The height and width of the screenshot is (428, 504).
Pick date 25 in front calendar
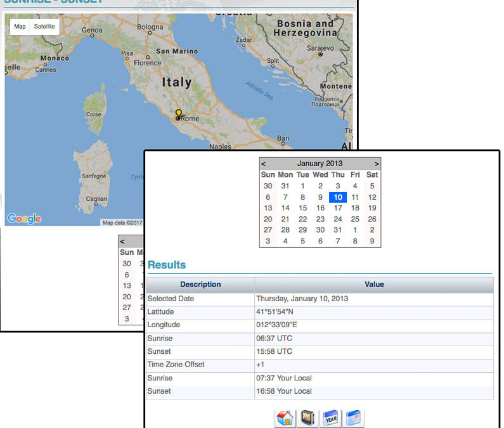[x=355, y=219]
